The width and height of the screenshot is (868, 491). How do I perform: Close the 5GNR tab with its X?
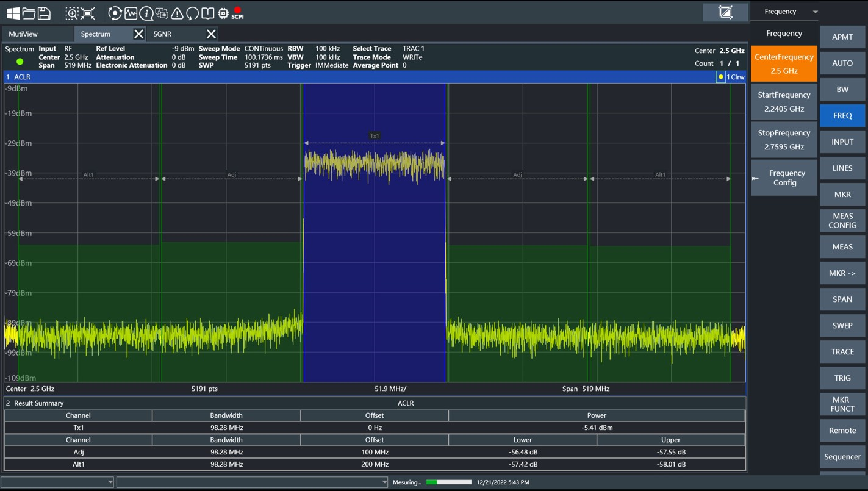[211, 34]
